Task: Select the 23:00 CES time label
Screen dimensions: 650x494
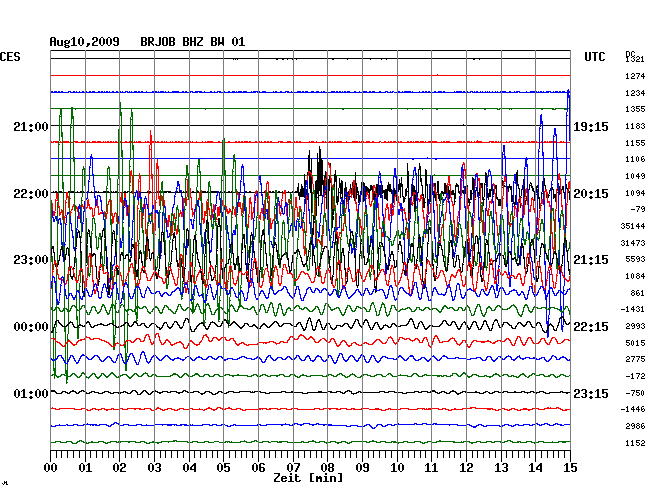Action: 31,260
